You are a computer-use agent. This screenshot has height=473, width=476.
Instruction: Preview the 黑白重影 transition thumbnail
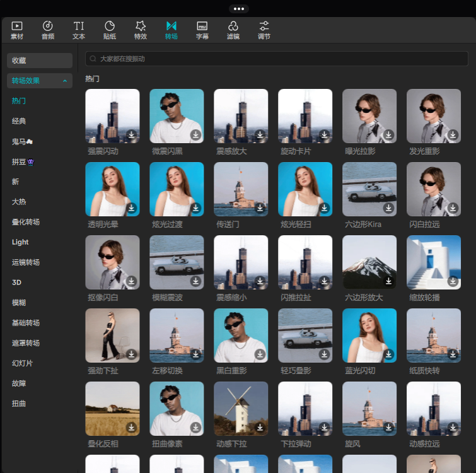(241, 336)
